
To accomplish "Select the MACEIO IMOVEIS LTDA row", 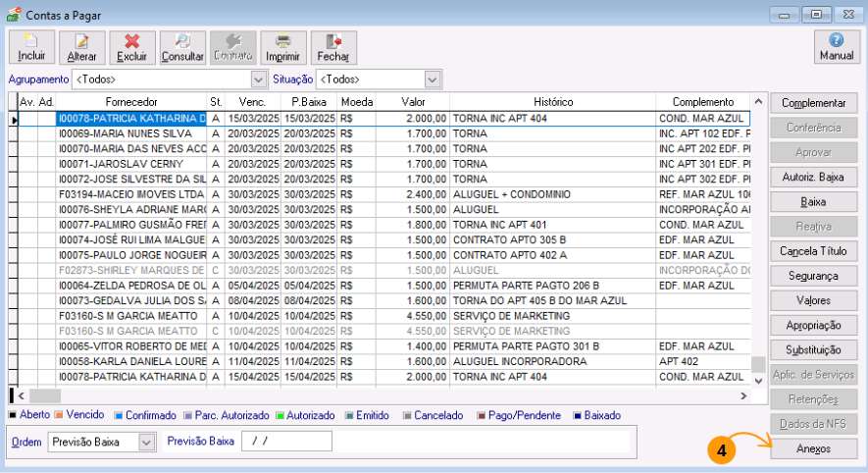I will [131, 195].
